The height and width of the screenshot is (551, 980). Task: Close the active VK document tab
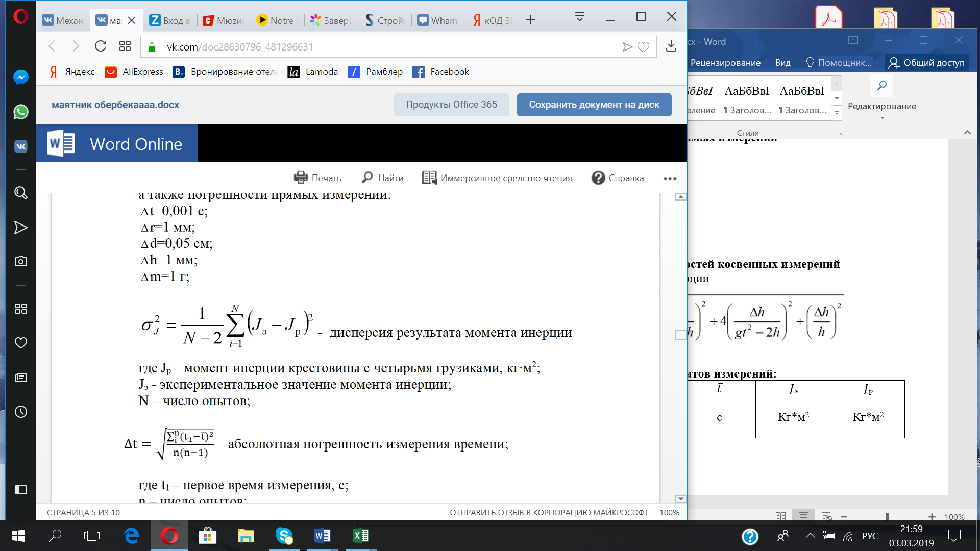(x=132, y=20)
